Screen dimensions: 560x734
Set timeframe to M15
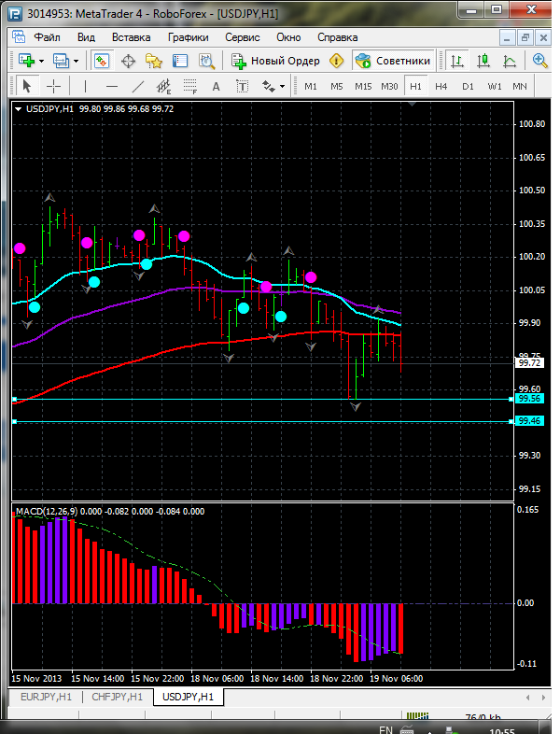coord(363,87)
